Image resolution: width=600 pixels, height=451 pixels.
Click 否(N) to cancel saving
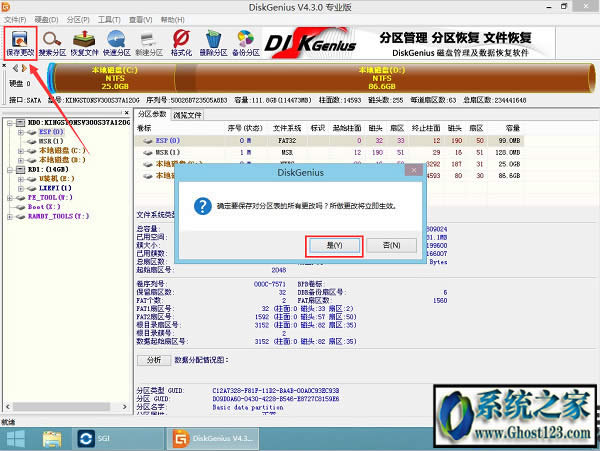coord(385,245)
